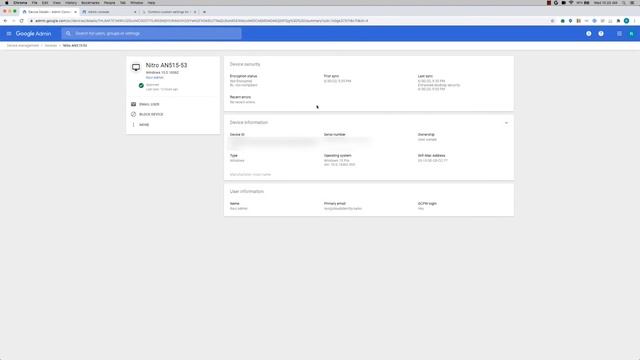Click the BLOCK DEVICE button
Viewport: 640px width, 360px height.
pyautogui.click(x=151, y=114)
